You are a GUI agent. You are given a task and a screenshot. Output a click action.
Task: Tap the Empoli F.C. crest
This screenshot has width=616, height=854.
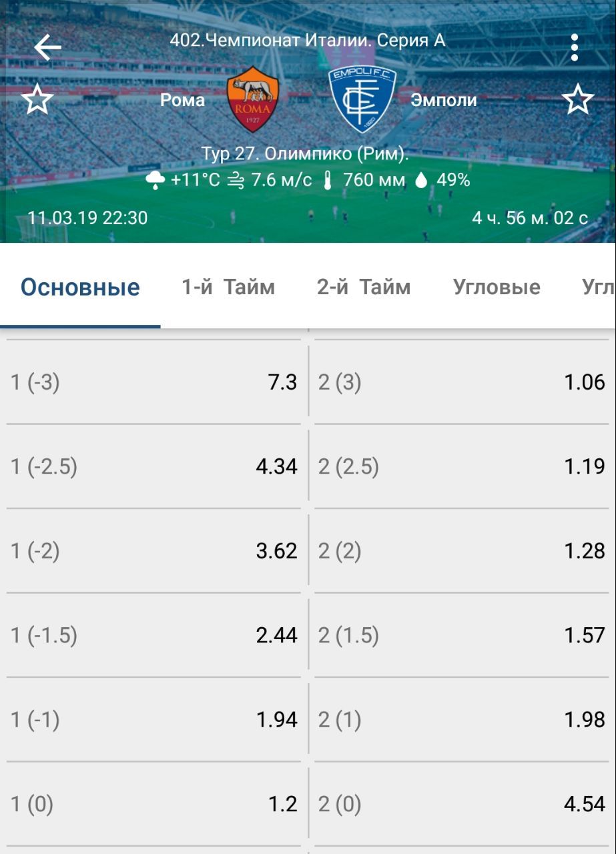362,99
